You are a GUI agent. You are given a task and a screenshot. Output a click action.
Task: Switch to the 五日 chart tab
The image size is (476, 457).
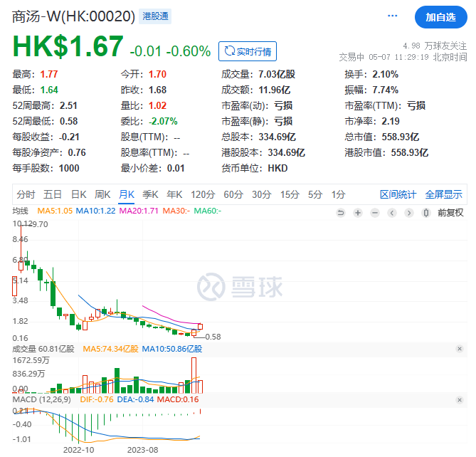pyautogui.click(x=53, y=194)
